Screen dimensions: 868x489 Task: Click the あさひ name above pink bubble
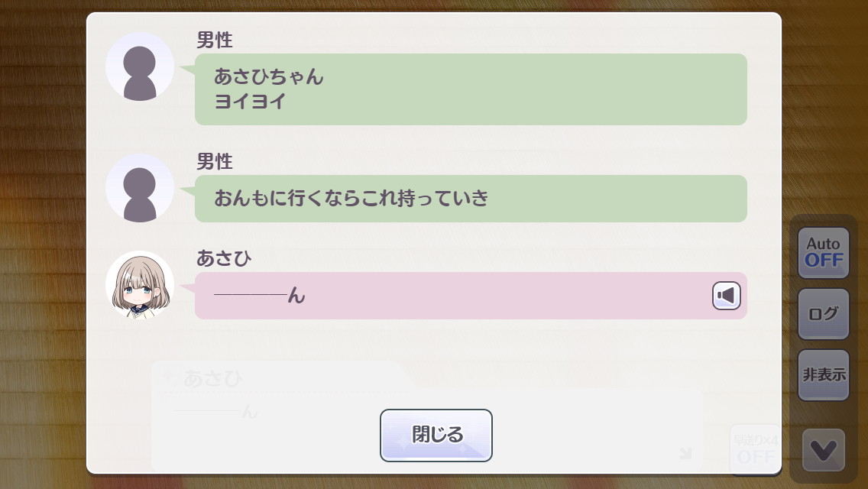point(224,259)
